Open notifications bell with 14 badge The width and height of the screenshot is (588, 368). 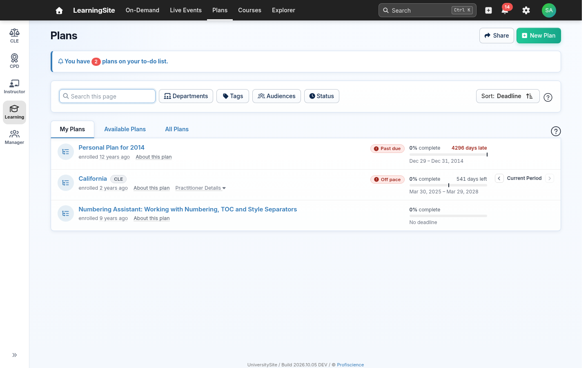(x=505, y=10)
